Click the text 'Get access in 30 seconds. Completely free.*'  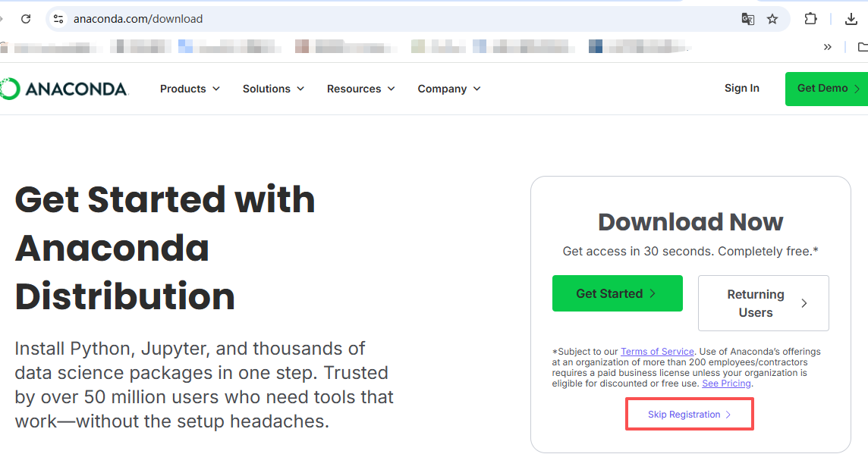(690, 252)
